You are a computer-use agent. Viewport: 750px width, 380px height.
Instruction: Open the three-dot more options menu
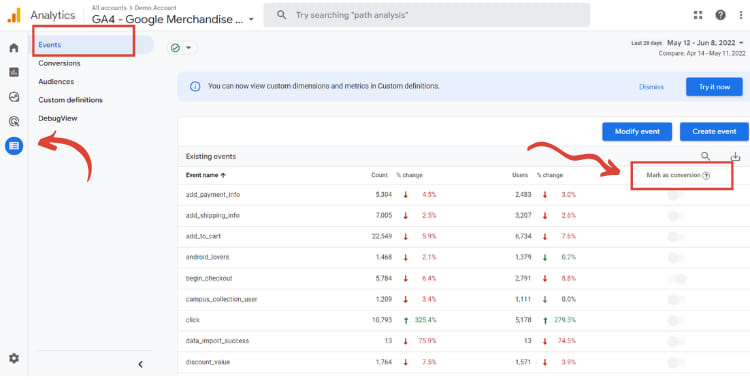pos(740,15)
